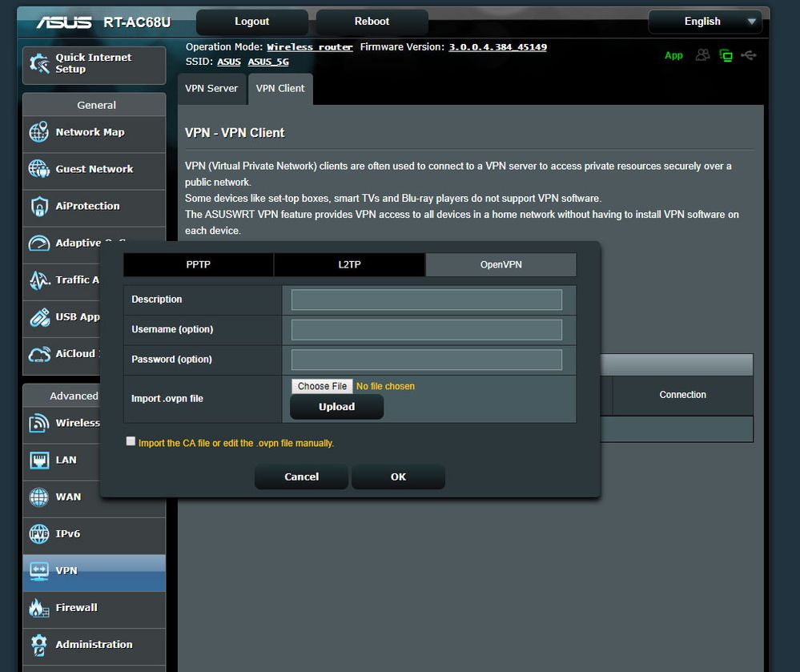Click the Guest Network icon
The width and height of the screenshot is (800, 672).
point(38,169)
